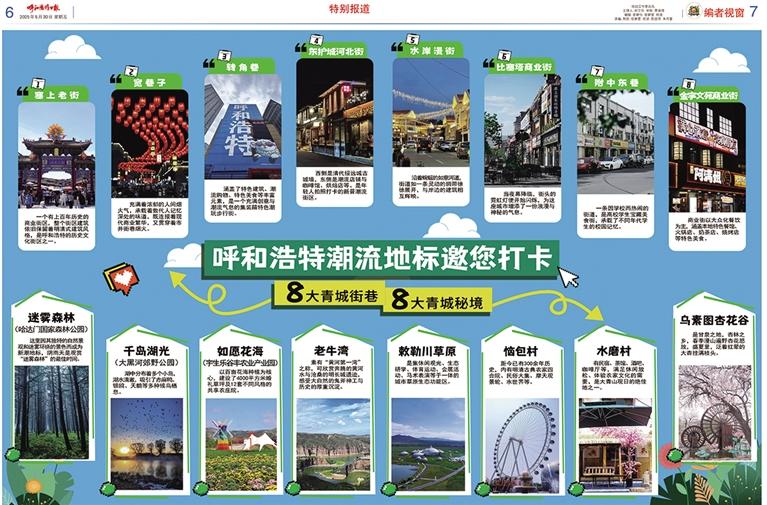Select the 东护城河北街 green label
Viewport: 767px width, 505px height.
coord(335,53)
